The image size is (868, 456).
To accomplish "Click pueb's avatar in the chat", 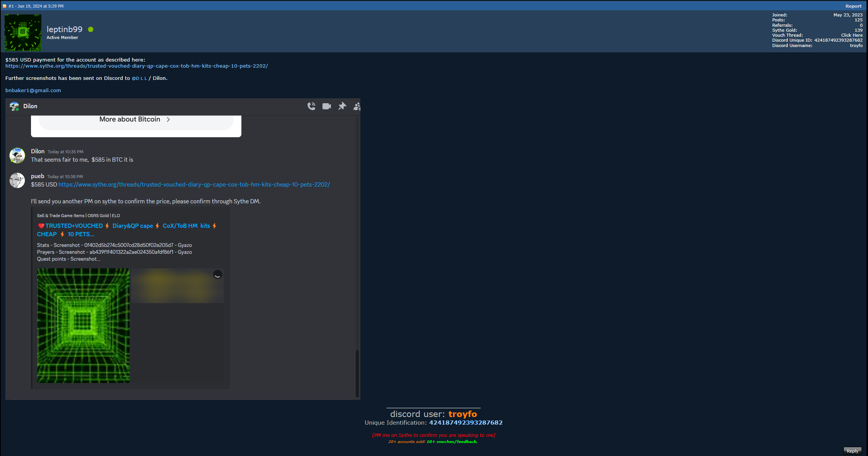I will 17,180.
